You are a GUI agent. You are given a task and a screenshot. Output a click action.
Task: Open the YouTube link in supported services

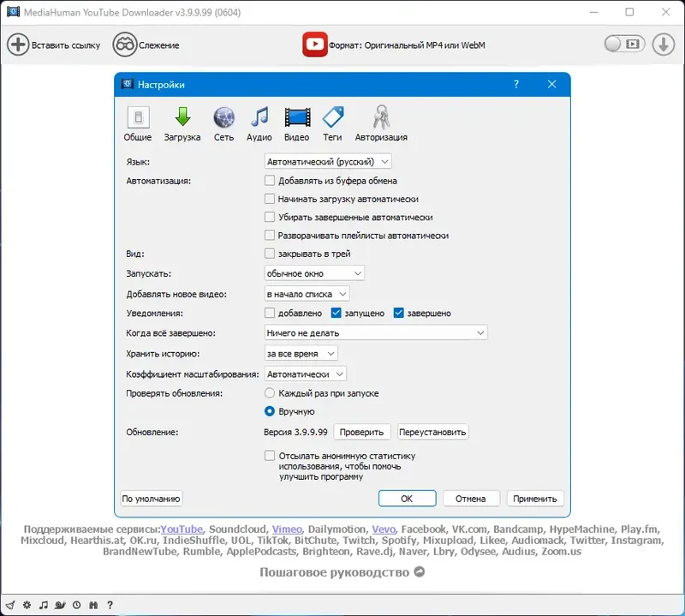coord(182,529)
